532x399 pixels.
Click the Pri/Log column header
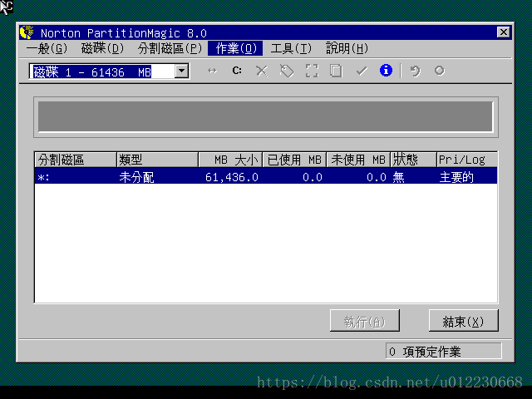click(x=467, y=160)
